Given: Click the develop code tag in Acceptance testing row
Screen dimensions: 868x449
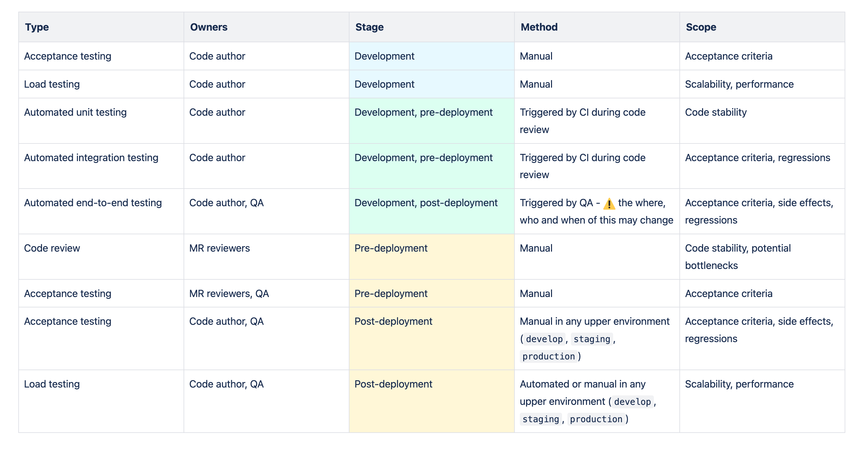Looking at the screenshot, I should tap(544, 339).
